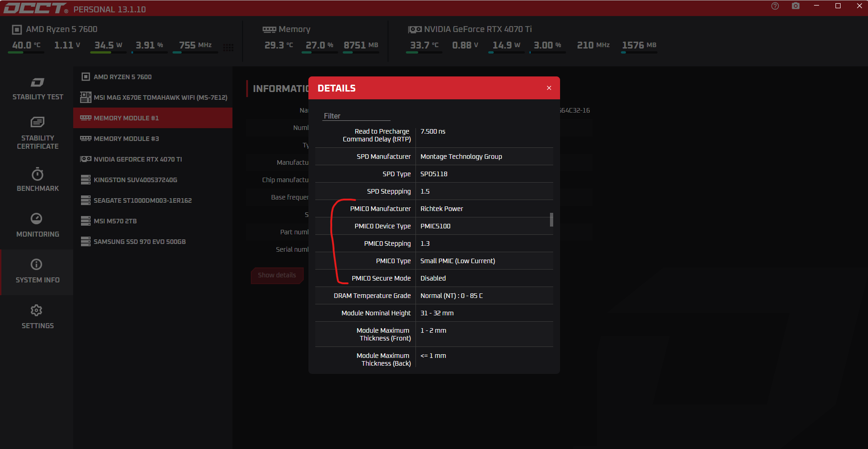Click the CPU core grid icon

(x=228, y=48)
